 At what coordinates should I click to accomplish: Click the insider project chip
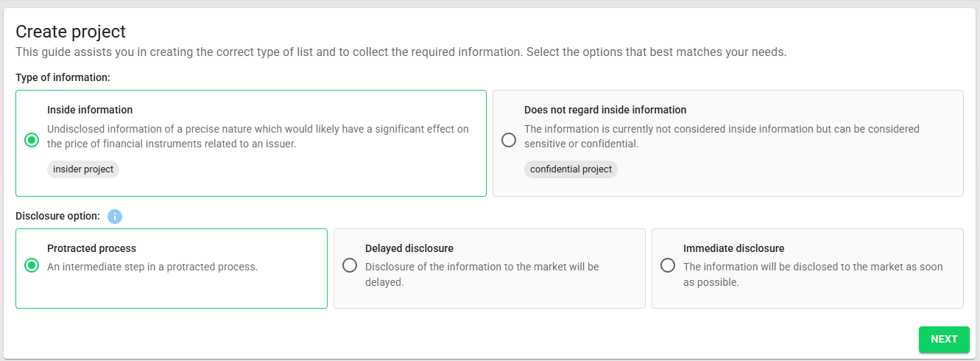coord(83,169)
